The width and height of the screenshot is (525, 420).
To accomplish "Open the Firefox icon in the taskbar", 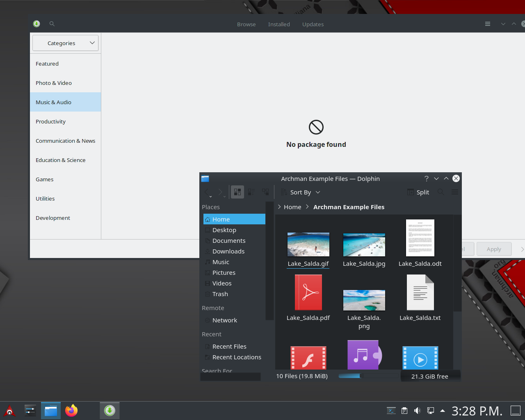I will pyautogui.click(x=71, y=411).
